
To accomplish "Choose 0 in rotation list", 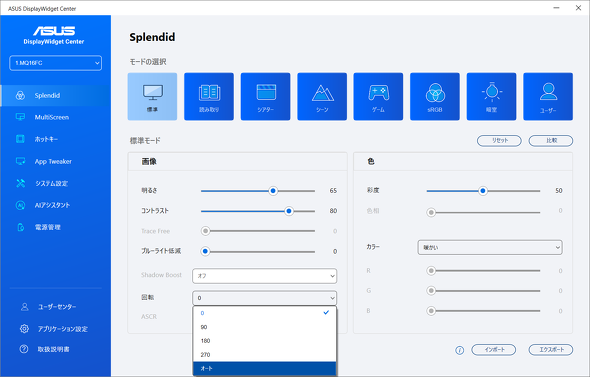I will click(265, 313).
